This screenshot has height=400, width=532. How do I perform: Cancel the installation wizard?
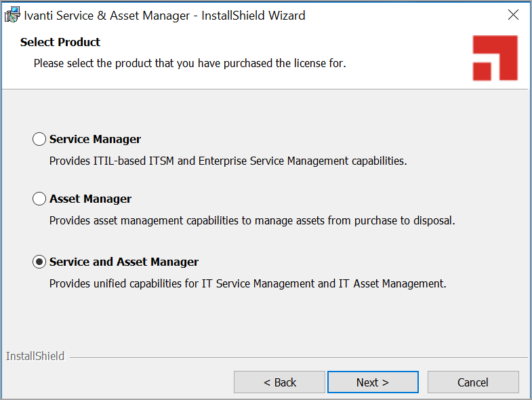click(x=473, y=382)
